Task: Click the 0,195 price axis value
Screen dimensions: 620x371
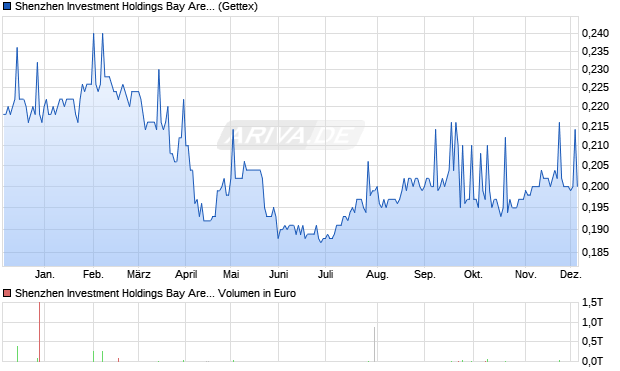Action: coord(595,207)
